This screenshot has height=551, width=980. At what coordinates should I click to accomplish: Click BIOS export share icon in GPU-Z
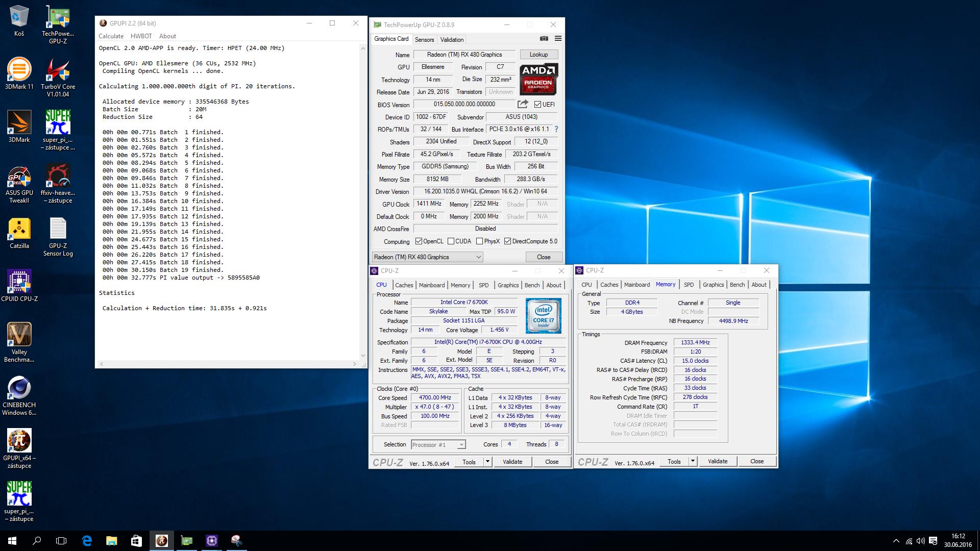523,104
